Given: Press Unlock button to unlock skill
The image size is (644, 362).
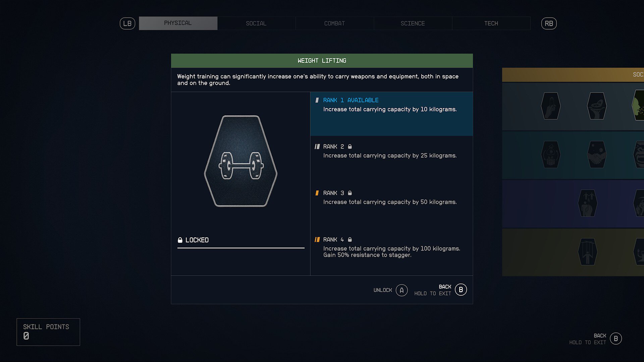Looking at the screenshot, I should click(401, 290).
